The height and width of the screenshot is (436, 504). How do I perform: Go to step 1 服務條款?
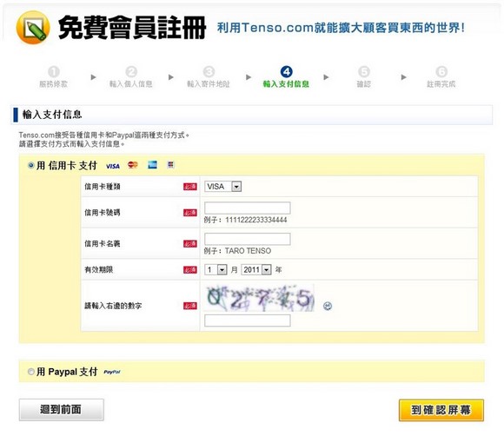53,77
